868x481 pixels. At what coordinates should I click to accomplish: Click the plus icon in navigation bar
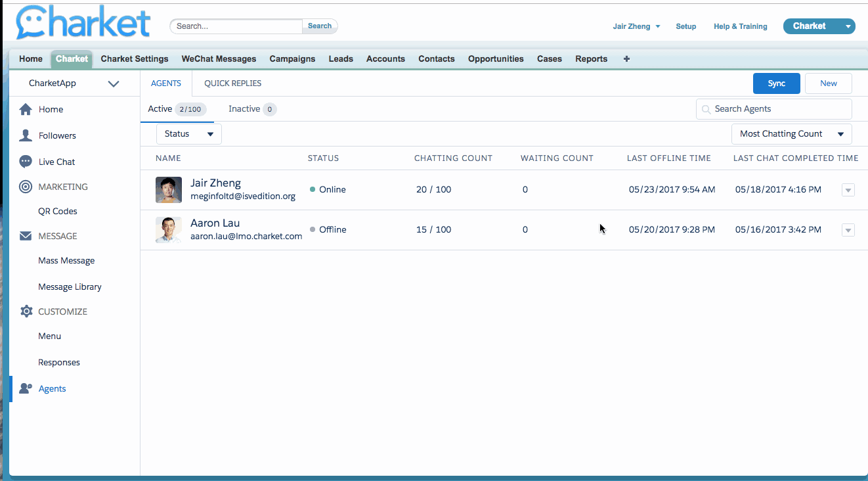[x=626, y=58]
